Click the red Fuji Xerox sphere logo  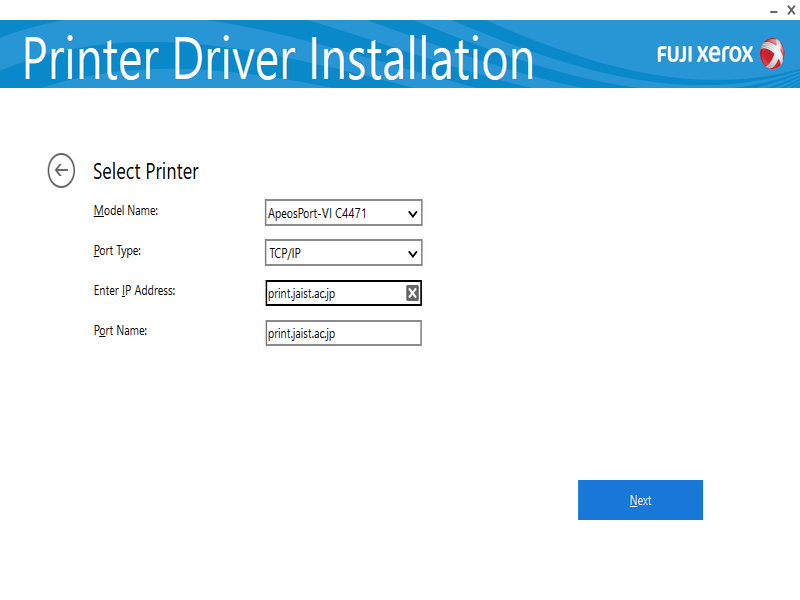click(772, 54)
